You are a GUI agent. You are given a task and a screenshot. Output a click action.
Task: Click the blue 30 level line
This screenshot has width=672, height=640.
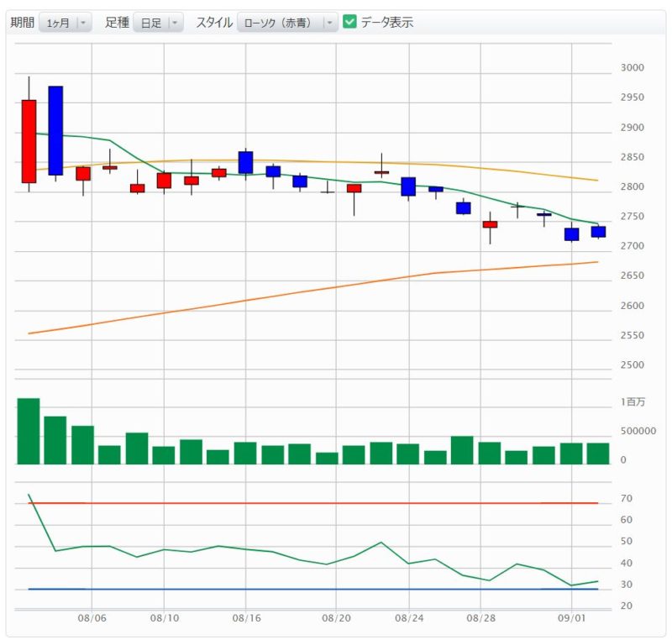click(x=336, y=589)
